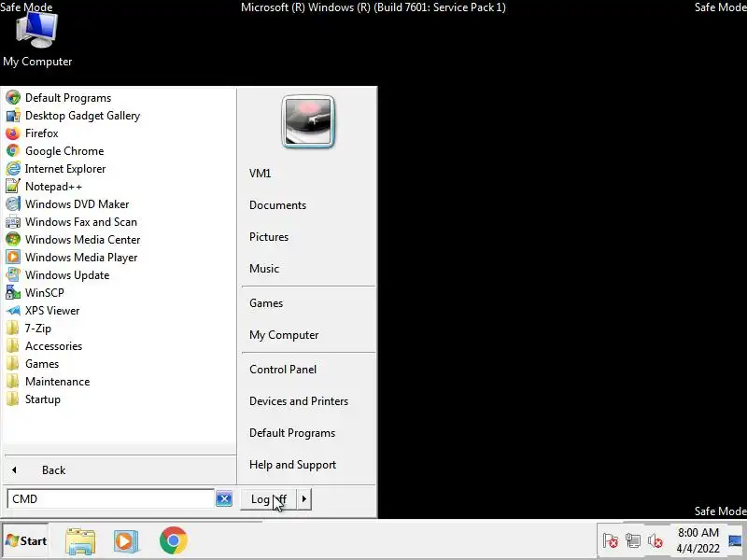Launch WinSCP icon
Viewport: 747px width, 560px height.
[x=13, y=293]
